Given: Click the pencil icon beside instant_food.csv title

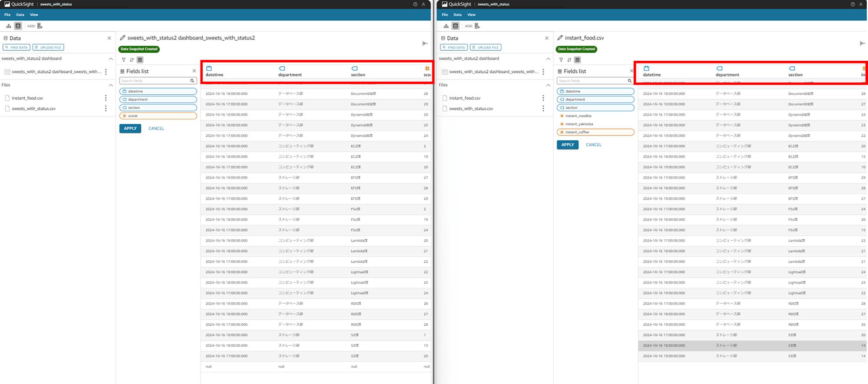Looking at the screenshot, I should click(560, 38).
